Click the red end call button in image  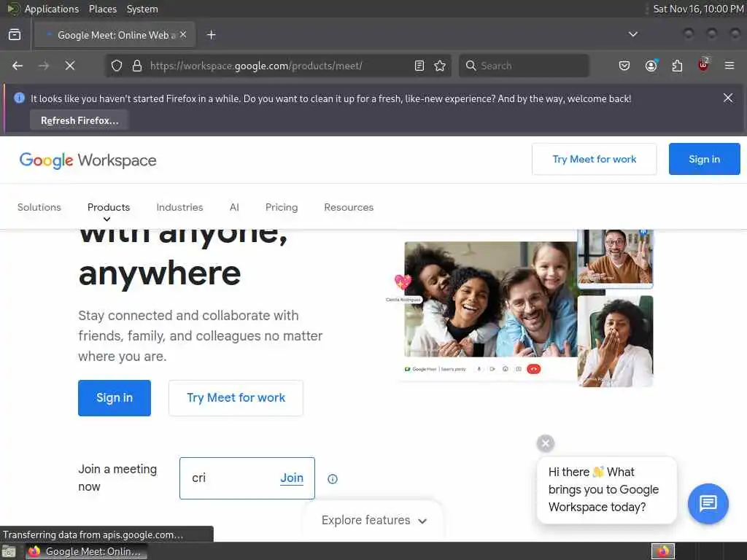coord(533,369)
